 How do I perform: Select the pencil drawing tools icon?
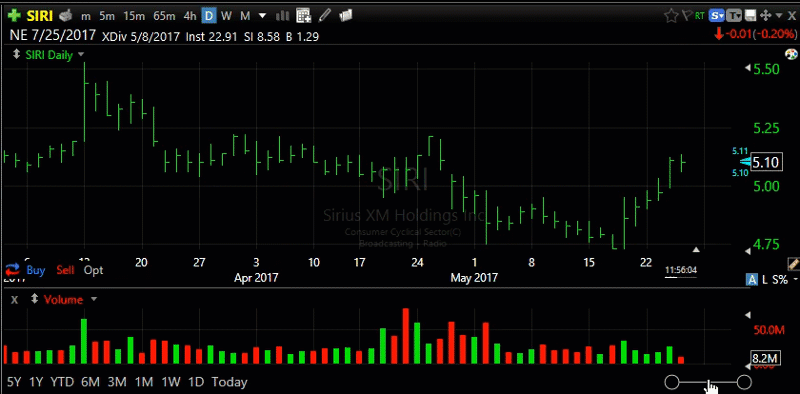click(325, 16)
